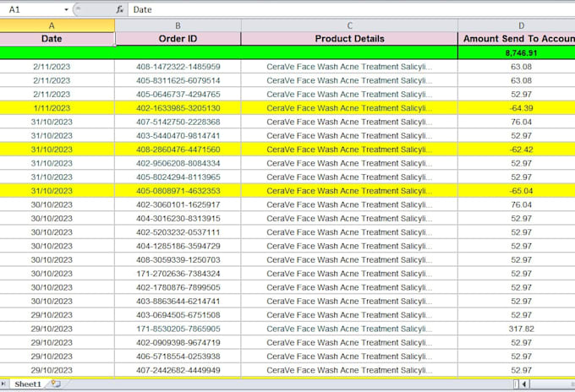575x392 pixels.
Task: Select order ID 408-3059339-1250703
Action: coord(178,259)
